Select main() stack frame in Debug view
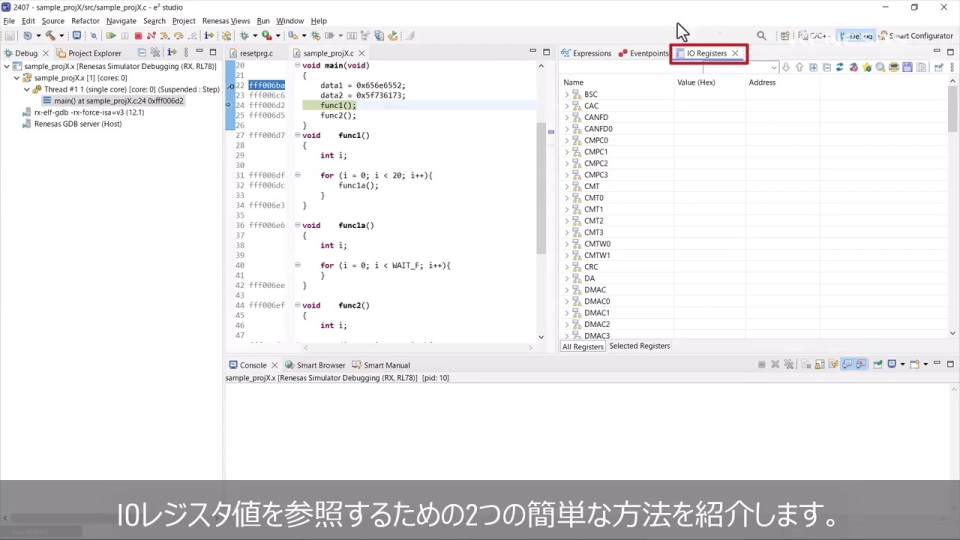Screen dimensions: 960x540 (x=113, y=100)
